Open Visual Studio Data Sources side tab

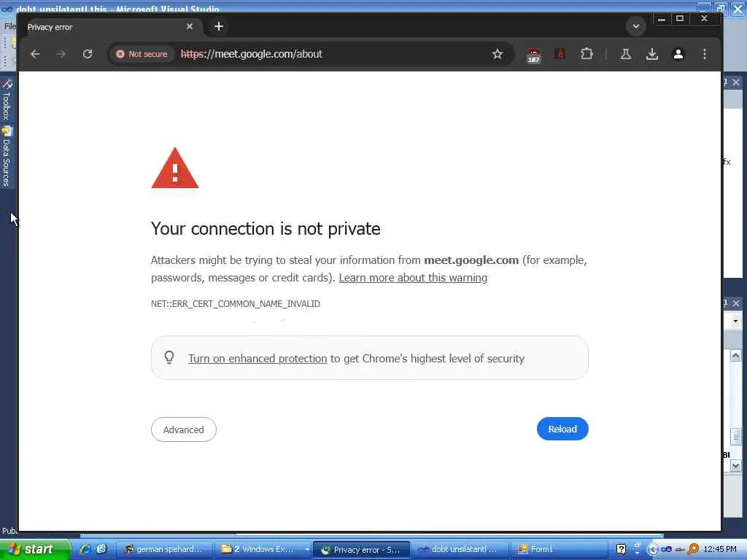point(7,156)
